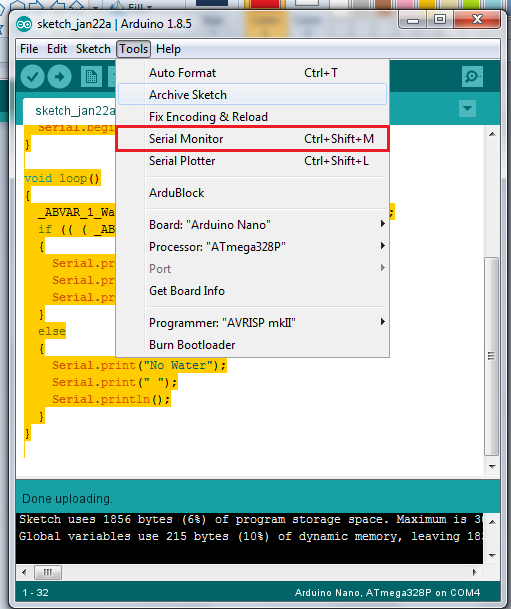Image resolution: width=511 pixels, height=609 pixels.
Task: Open the Help menu
Action: (168, 49)
